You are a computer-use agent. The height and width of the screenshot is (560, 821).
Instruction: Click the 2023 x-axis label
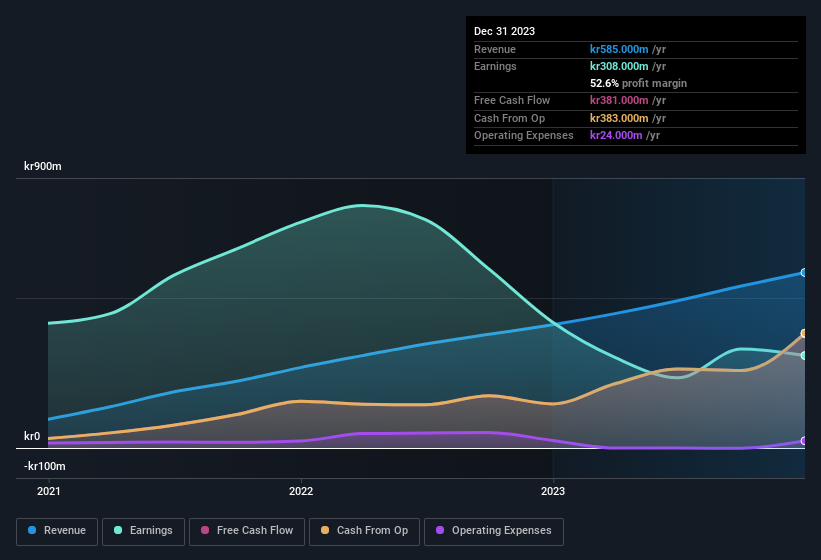coord(553,491)
